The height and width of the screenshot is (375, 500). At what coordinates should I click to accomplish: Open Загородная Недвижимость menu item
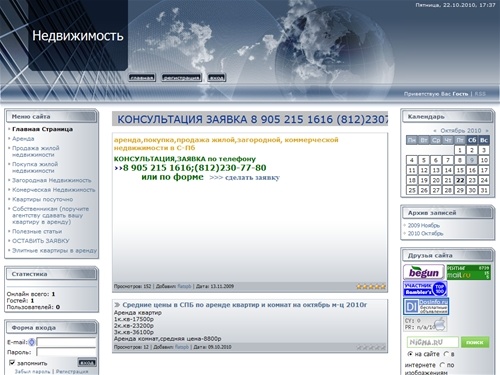(52, 180)
